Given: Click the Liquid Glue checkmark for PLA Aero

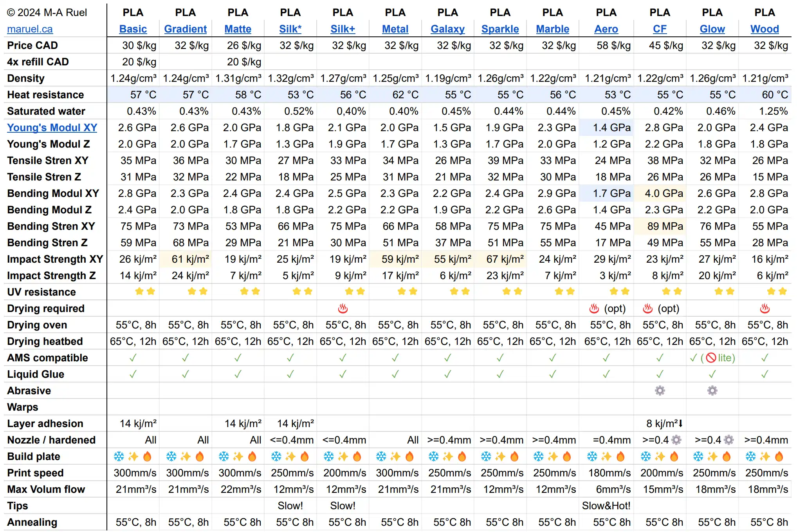Looking at the screenshot, I should click(606, 374).
